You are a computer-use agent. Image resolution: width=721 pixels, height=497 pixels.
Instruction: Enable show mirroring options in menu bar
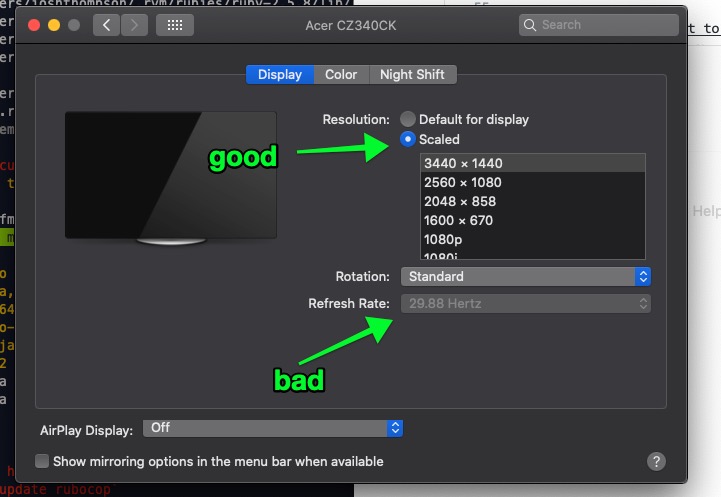pyautogui.click(x=42, y=461)
